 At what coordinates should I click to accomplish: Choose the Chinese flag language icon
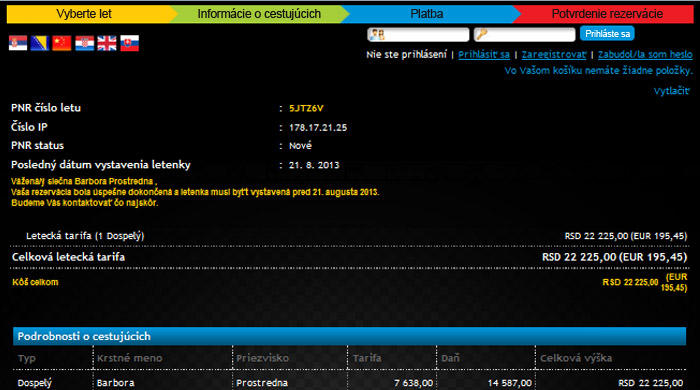pos(62,43)
